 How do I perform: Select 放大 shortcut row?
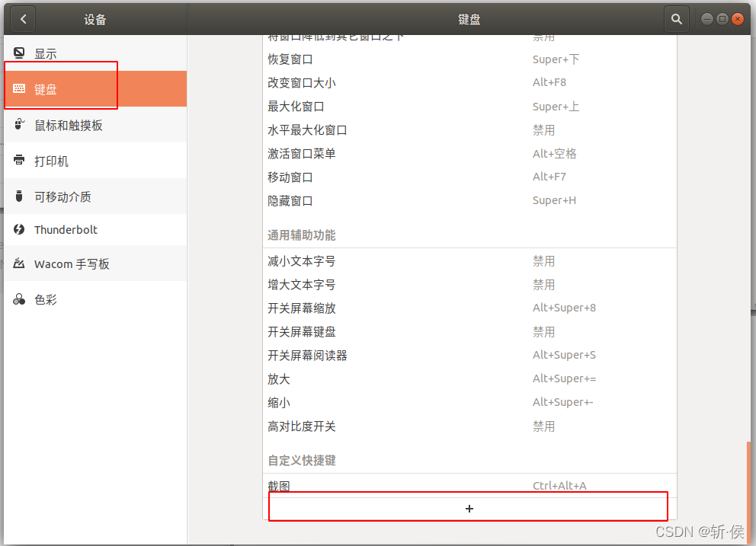click(x=469, y=379)
